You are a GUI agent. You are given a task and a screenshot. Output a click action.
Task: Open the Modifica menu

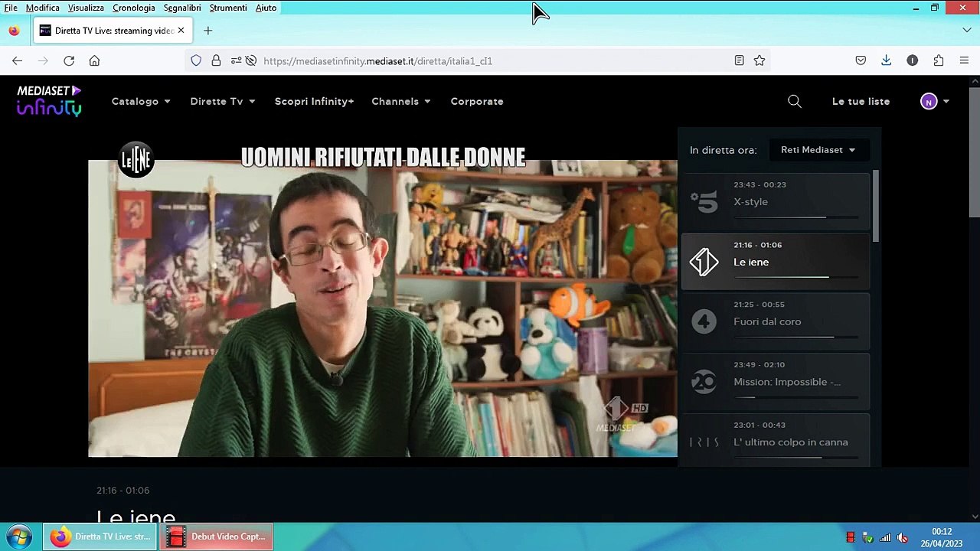(x=42, y=8)
